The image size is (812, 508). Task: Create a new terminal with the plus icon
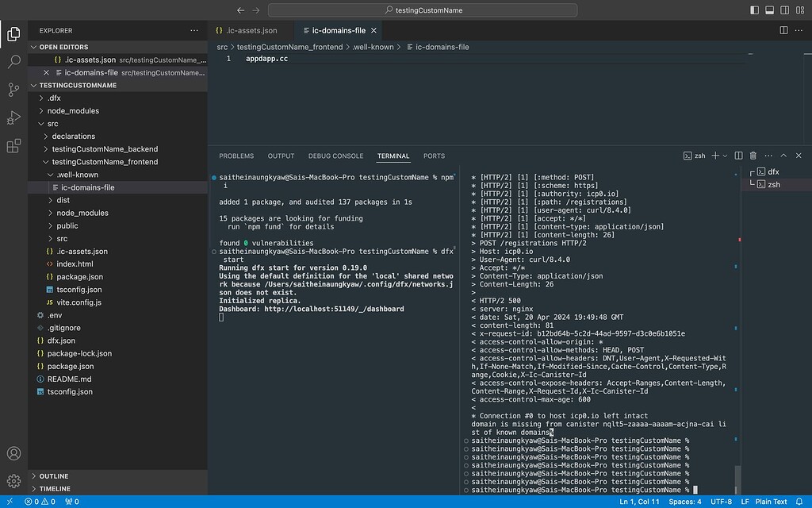(x=714, y=156)
